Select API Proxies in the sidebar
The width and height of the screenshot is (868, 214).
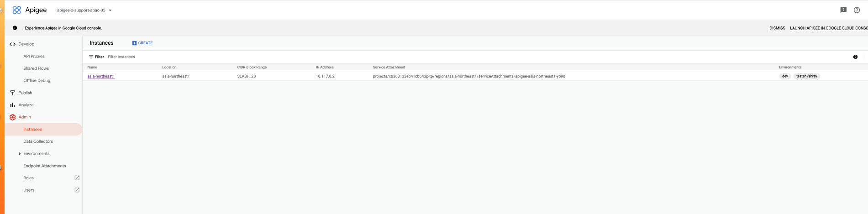[34, 57]
